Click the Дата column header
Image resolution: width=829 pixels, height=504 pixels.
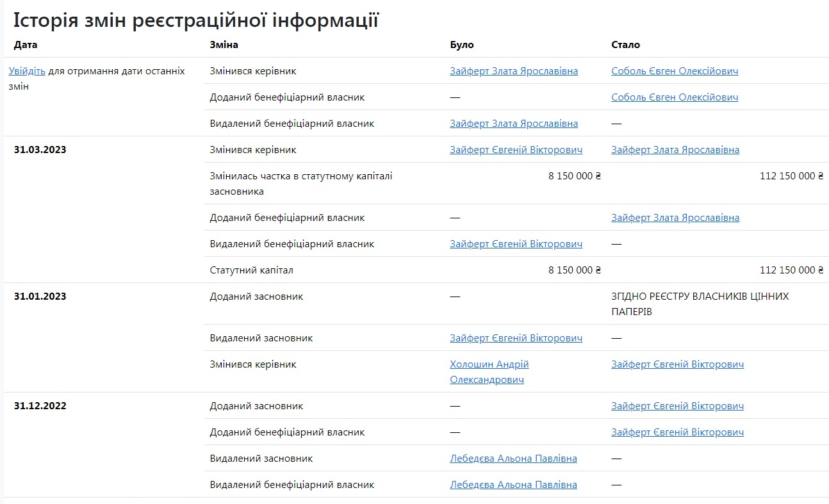click(26, 45)
